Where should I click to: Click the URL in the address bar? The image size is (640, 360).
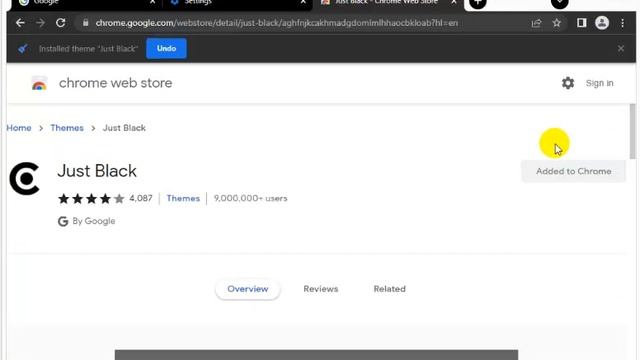pos(276,23)
